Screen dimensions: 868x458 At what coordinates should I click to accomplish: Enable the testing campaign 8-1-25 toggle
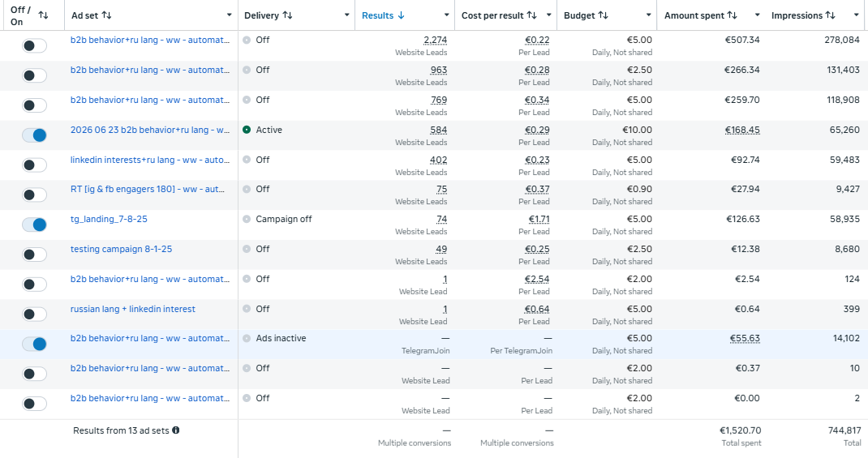point(34,255)
